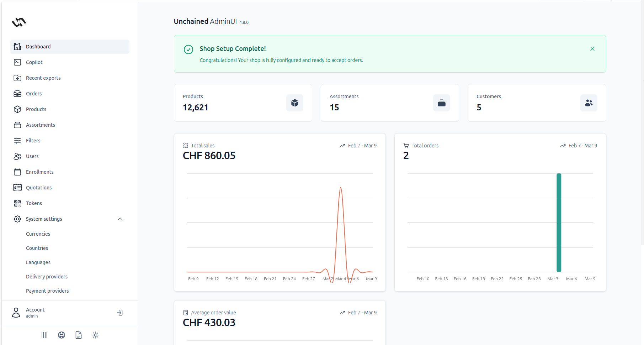Click the green bar in Total orders chart

[x=559, y=223]
